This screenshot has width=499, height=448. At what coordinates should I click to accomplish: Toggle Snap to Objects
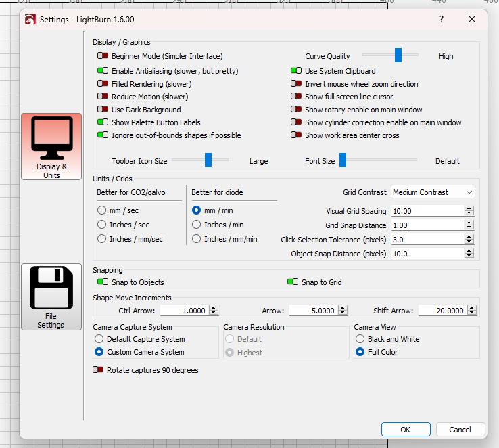tap(103, 282)
